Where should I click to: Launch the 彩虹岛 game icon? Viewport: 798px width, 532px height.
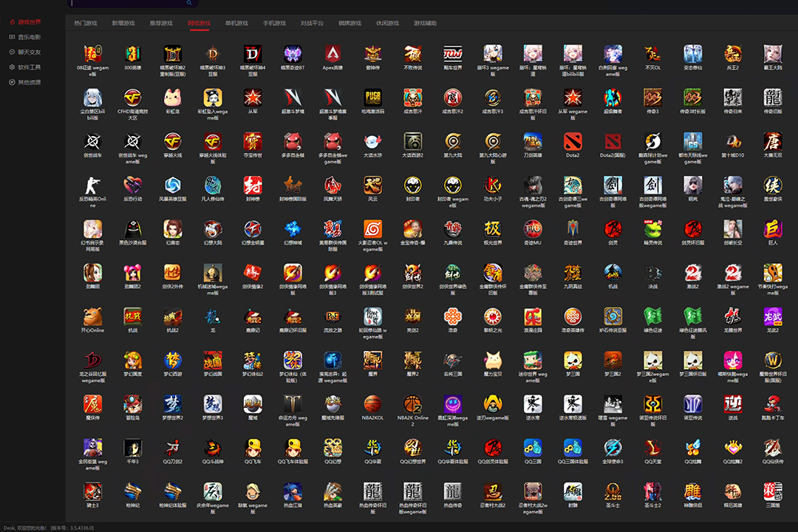point(172,98)
